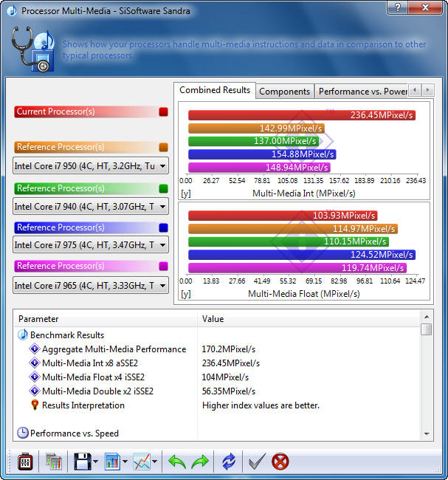Click the orange 142.99MPixel/s bar
The image size is (448, 480).
coord(256,128)
